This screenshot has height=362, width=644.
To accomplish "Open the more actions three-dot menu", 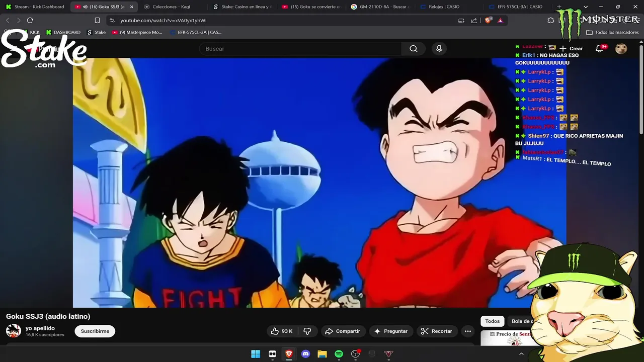I will pyautogui.click(x=468, y=331).
